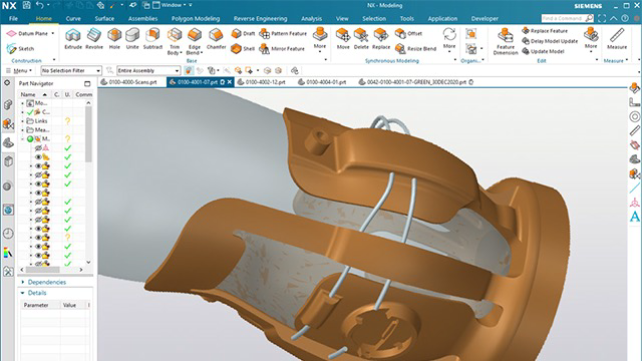Viewport: 642px width, 361px height.
Task: Open the Polygon Modeling ribbon tab
Action: click(x=195, y=18)
